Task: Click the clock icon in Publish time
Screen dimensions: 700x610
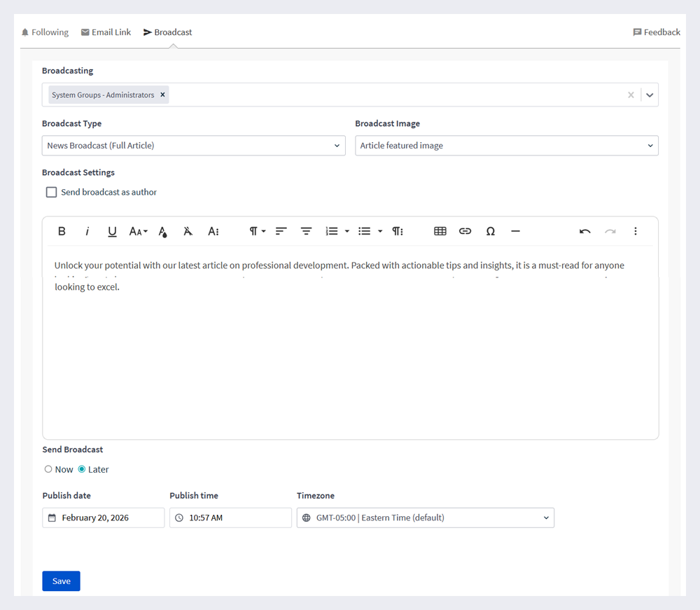Action: coord(179,518)
